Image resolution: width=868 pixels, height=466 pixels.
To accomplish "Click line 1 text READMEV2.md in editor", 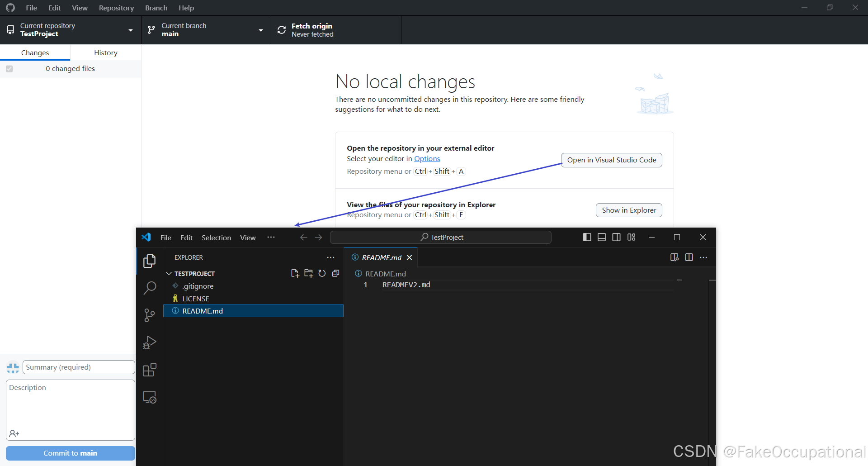I will pos(406,285).
